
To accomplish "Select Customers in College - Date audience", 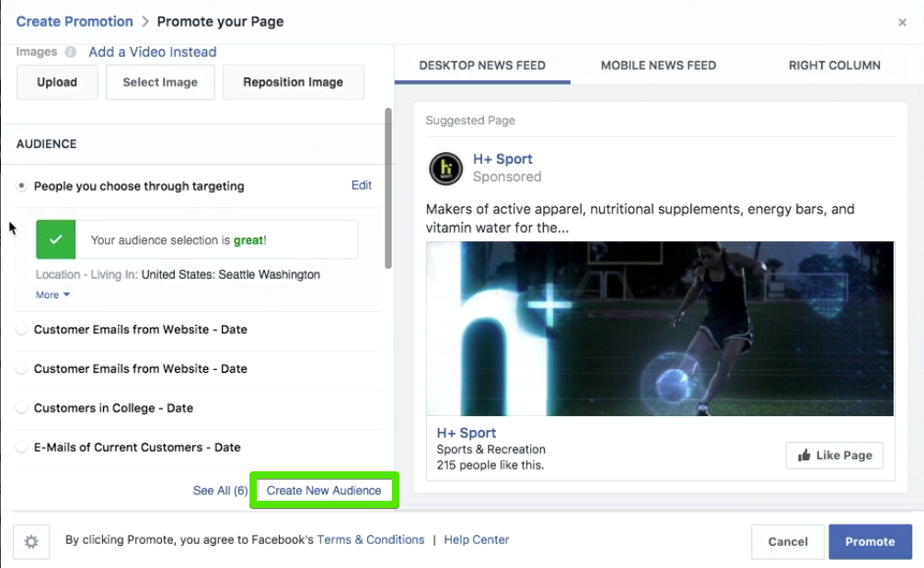I will coord(21,408).
